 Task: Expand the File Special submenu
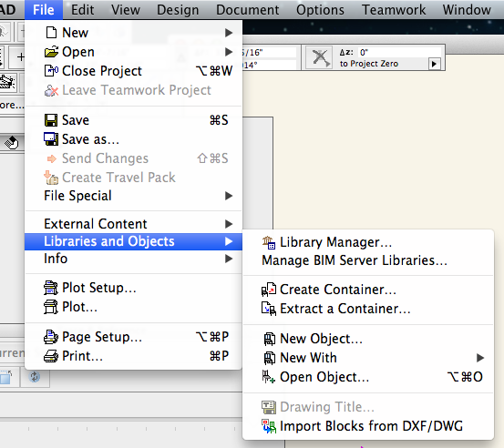[x=133, y=196]
